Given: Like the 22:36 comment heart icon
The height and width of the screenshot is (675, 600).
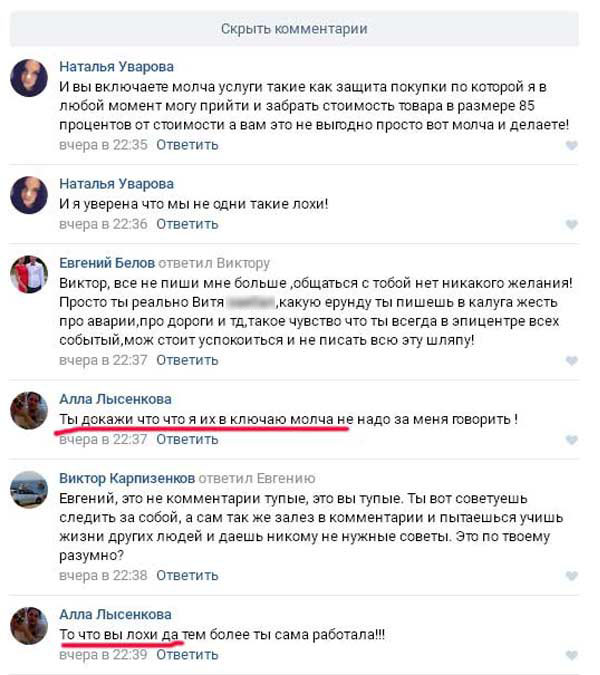Looking at the screenshot, I should point(571,224).
